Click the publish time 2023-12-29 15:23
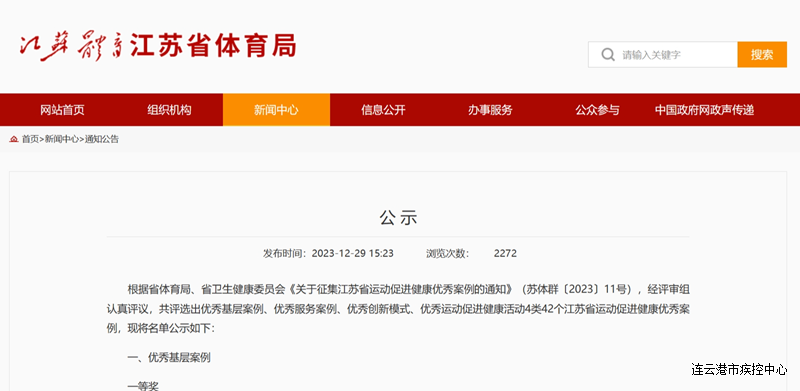 point(353,253)
